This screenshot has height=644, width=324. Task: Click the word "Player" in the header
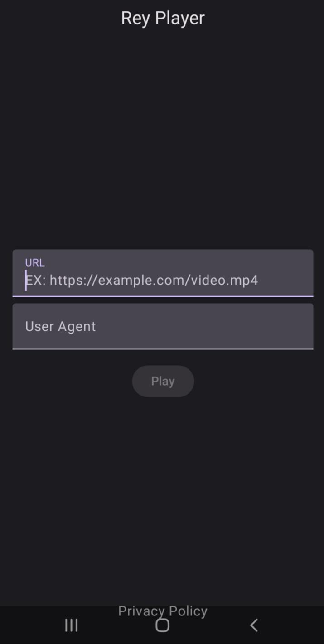[x=180, y=18]
